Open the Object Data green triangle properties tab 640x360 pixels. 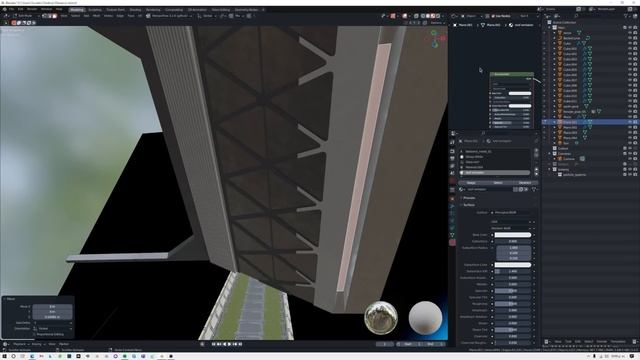[452, 235]
